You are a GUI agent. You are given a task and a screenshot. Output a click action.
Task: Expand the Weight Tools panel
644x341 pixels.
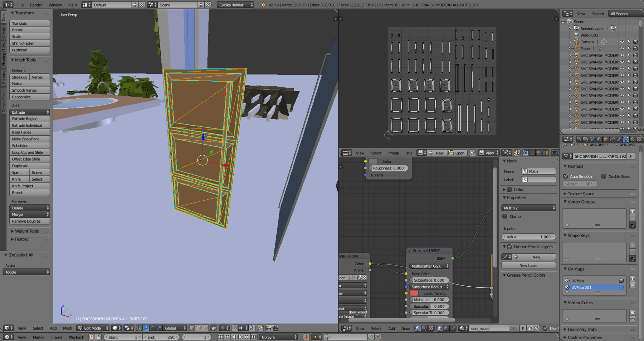point(27,231)
